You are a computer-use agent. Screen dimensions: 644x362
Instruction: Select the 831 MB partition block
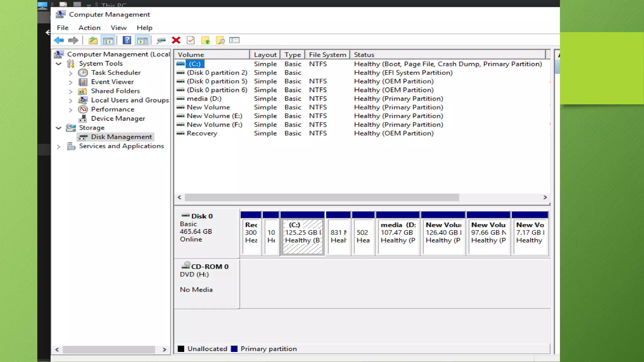click(x=338, y=233)
